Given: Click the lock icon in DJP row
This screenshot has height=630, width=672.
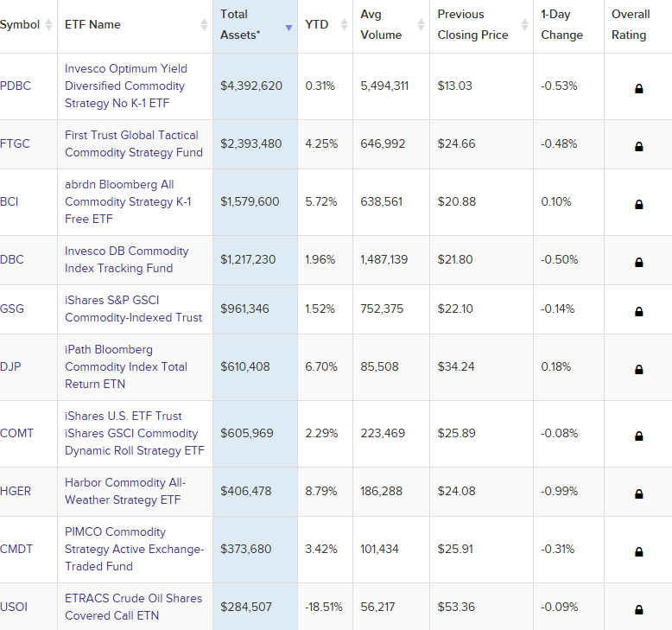Looking at the screenshot, I should pos(639,369).
